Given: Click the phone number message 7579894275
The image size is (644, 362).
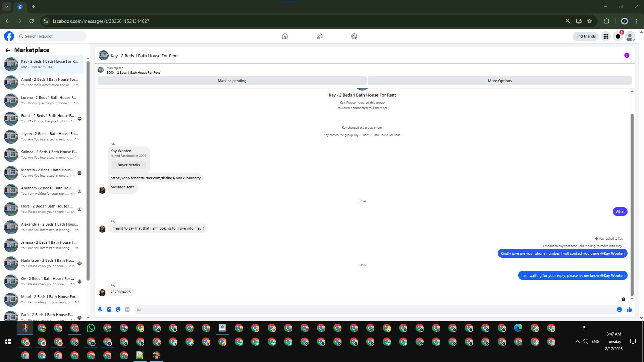Looking at the screenshot, I should tap(121, 292).
